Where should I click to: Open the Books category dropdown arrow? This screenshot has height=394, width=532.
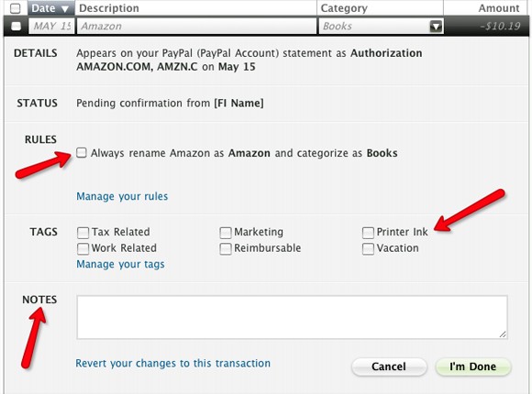(x=436, y=26)
